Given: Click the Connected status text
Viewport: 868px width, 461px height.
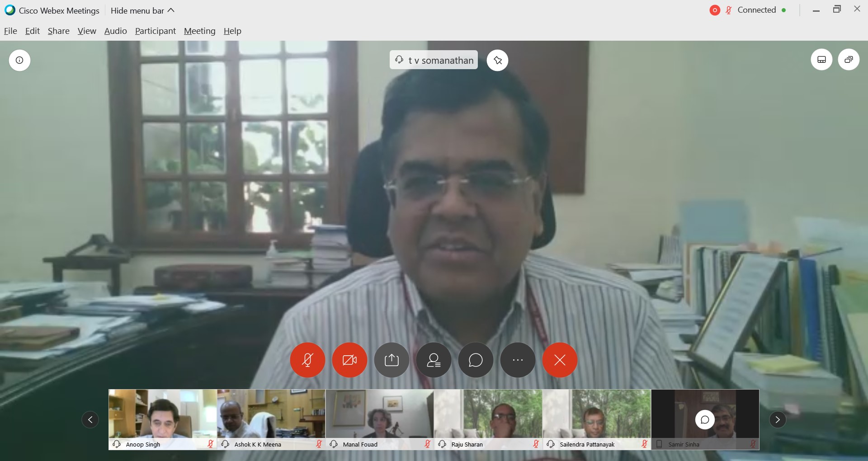Looking at the screenshot, I should [x=757, y=10].
